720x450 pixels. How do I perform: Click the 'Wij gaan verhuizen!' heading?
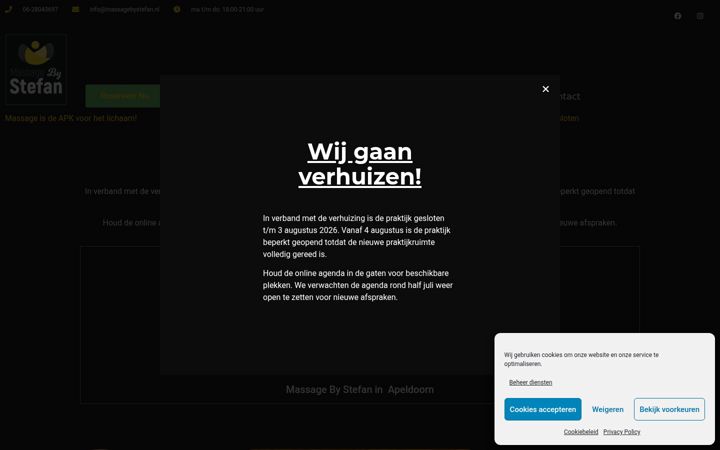pos(360,164)
